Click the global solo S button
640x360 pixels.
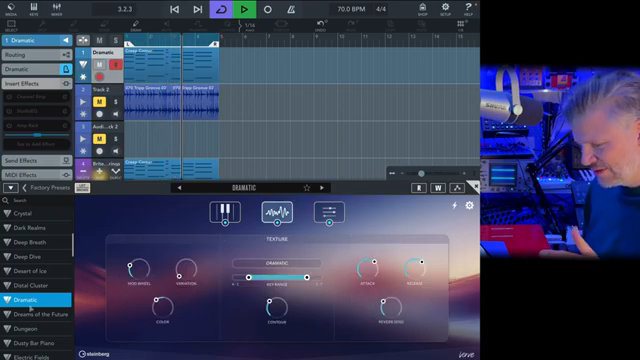116,40
